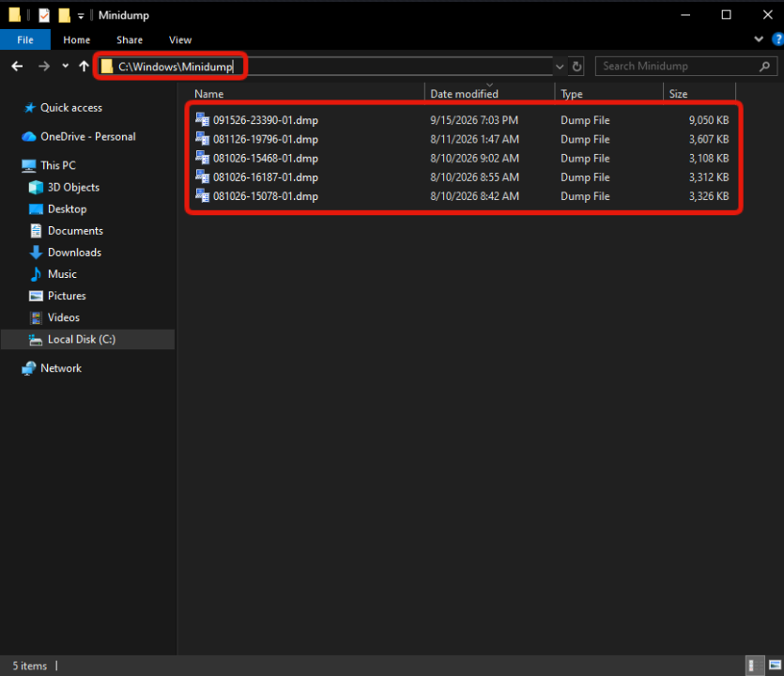Screen dimensions: 784x676
Task: Select file 081026-15468-01.dmp
Action: (266, 158)
